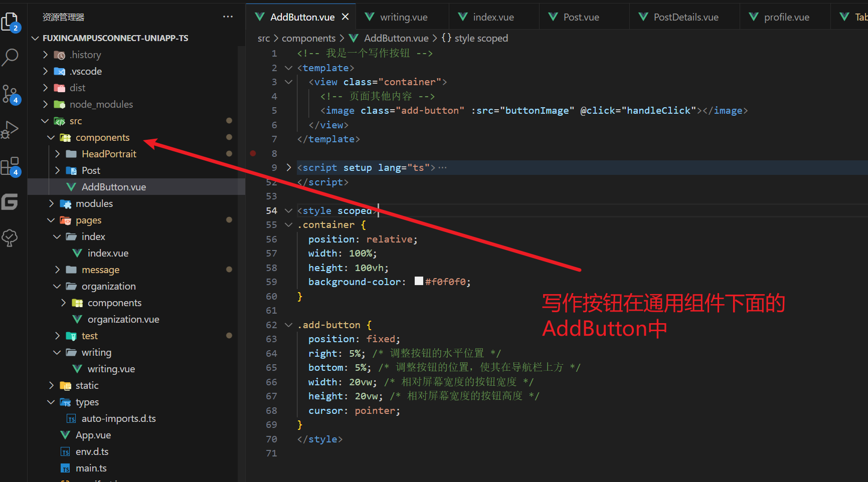Open the tree-shaped icon in the activity bar
868x482 pixels.
(x=10, y=237)
